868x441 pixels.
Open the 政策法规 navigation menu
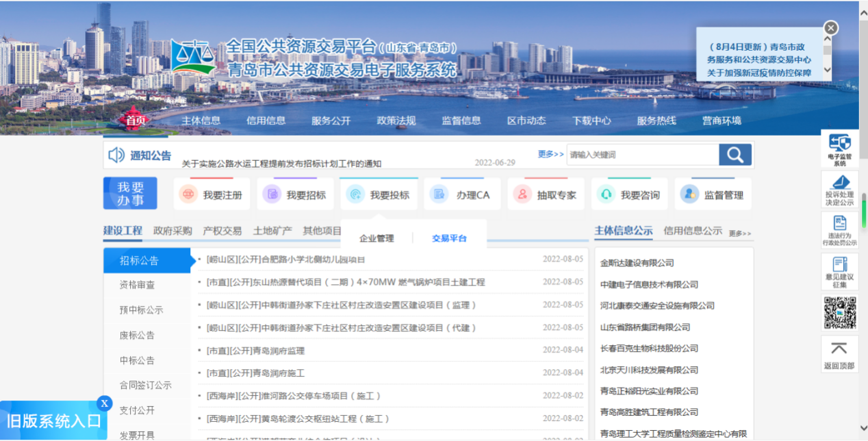tap(396, 121)
